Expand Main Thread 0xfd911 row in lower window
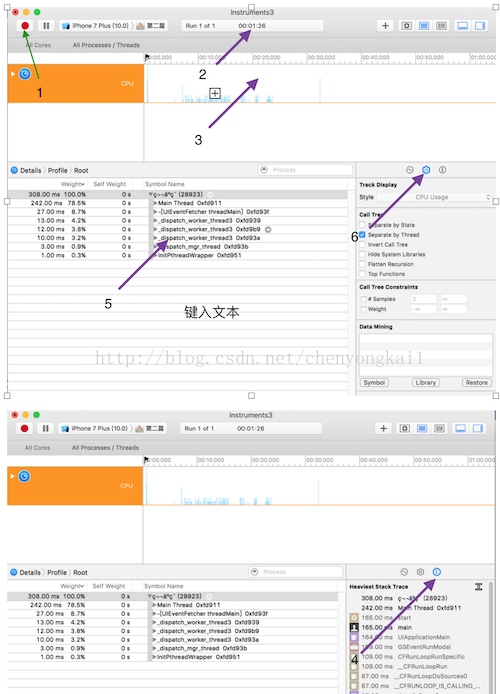The image size is (500, 694). (154, 605)
